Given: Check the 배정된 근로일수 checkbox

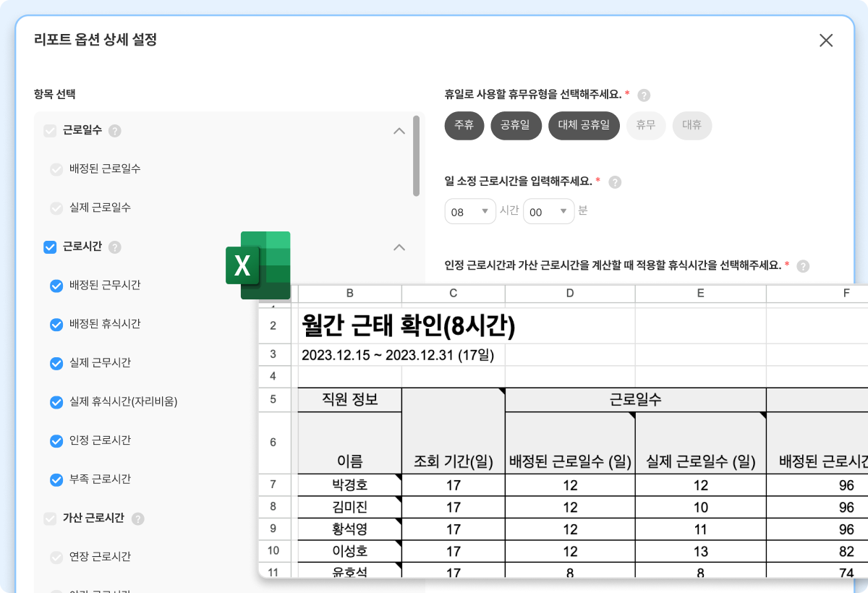Looking at the screenshot, I should coord(56,169).
